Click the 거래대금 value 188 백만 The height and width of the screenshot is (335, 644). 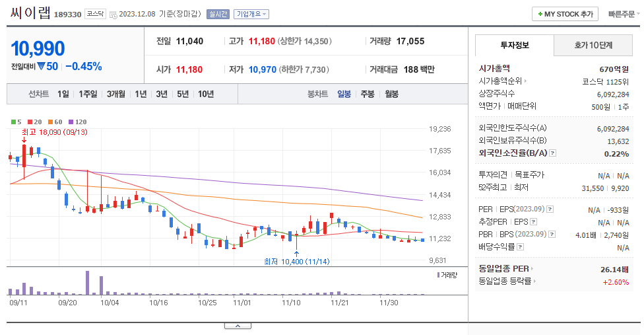point(419,69)
